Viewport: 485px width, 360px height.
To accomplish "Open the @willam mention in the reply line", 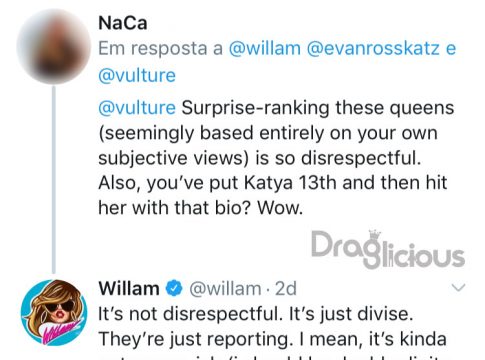I will point(265,49).
